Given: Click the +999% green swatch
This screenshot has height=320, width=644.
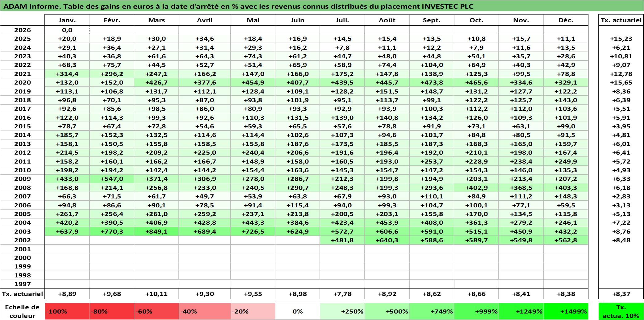Looking at the screenshot, I should coord(476,311).
